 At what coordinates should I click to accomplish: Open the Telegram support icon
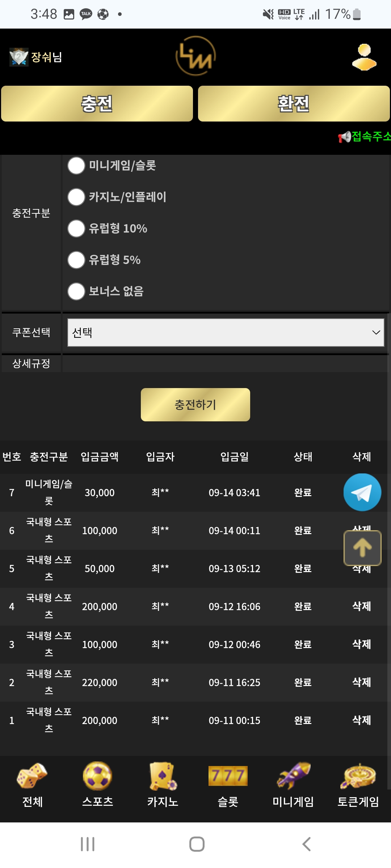pos(362,492)
